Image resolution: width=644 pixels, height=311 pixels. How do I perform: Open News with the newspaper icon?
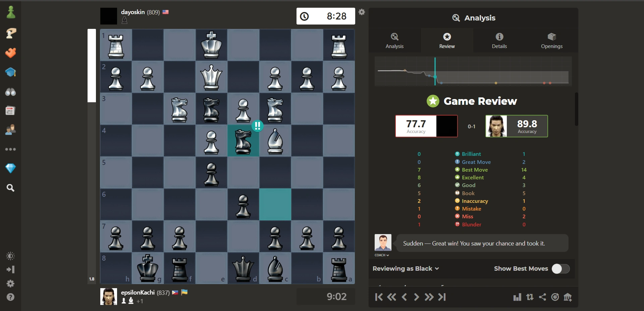click(10, 110)
